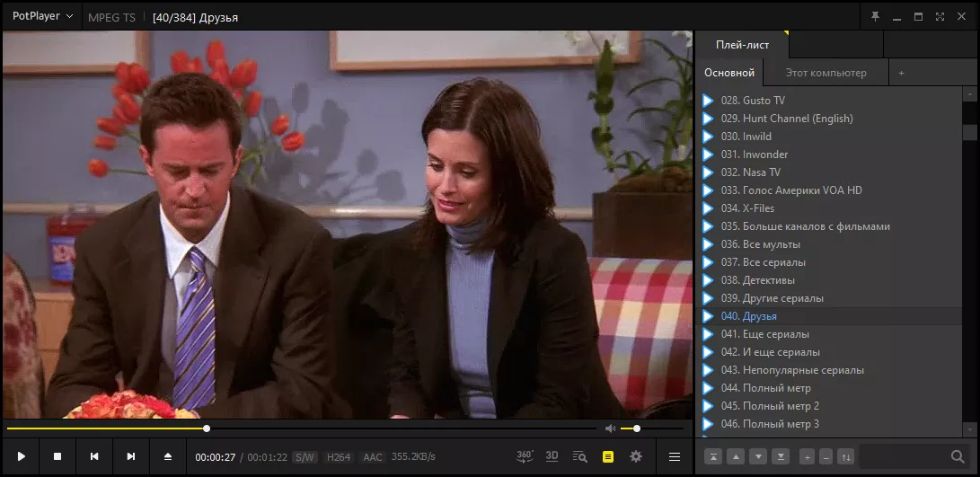Move playlist item to bottom
This screenshot has width=980, height=477.
tap(781, 457)
